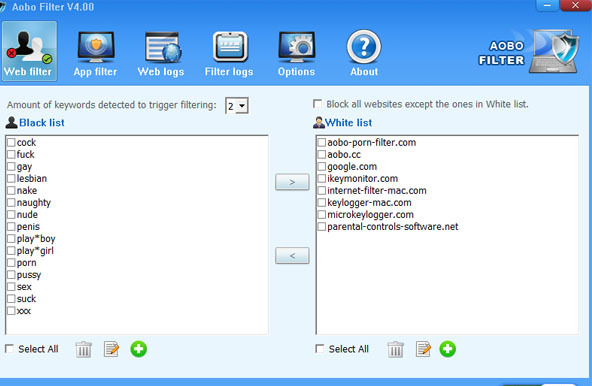The width and height of the screenshot is (592, 386).
Task: Toggle White list Select All checkbox
Action: click(x=320, y=349)
